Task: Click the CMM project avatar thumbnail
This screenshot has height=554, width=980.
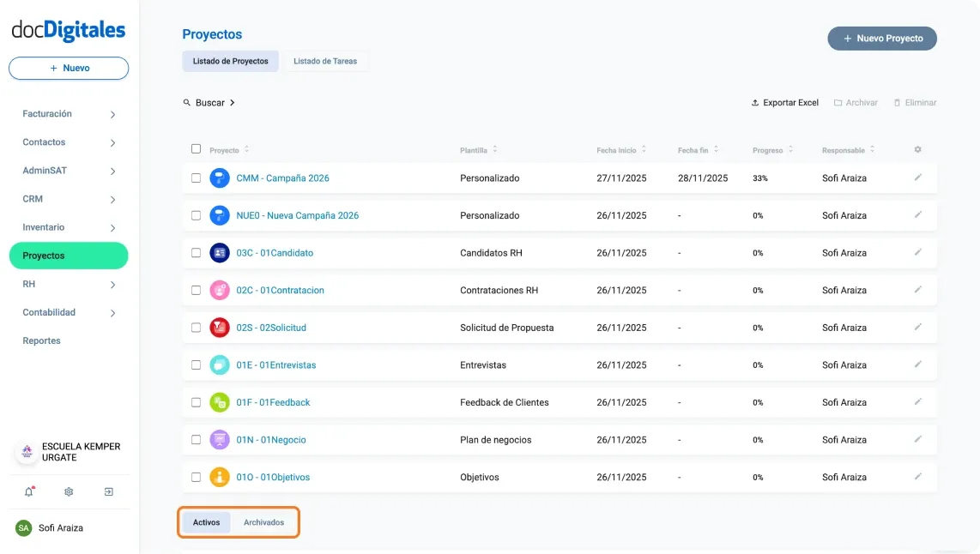Action: click(219, 178)
